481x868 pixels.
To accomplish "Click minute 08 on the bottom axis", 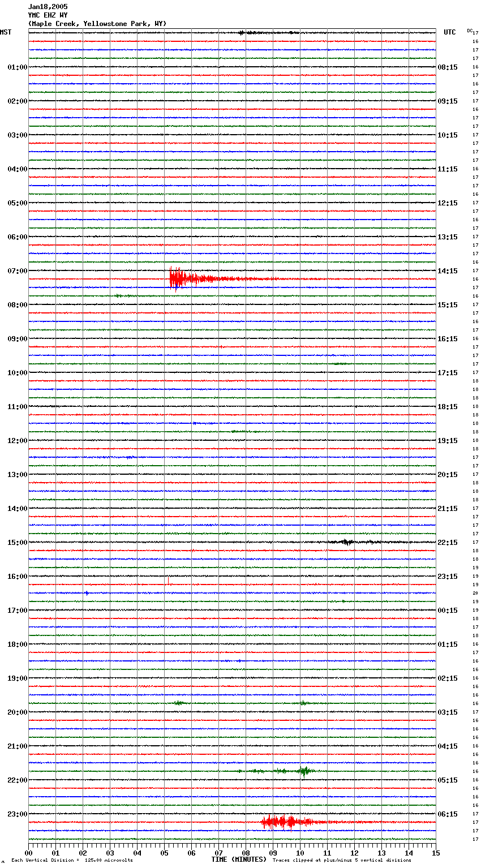I will tap(246, 853).
